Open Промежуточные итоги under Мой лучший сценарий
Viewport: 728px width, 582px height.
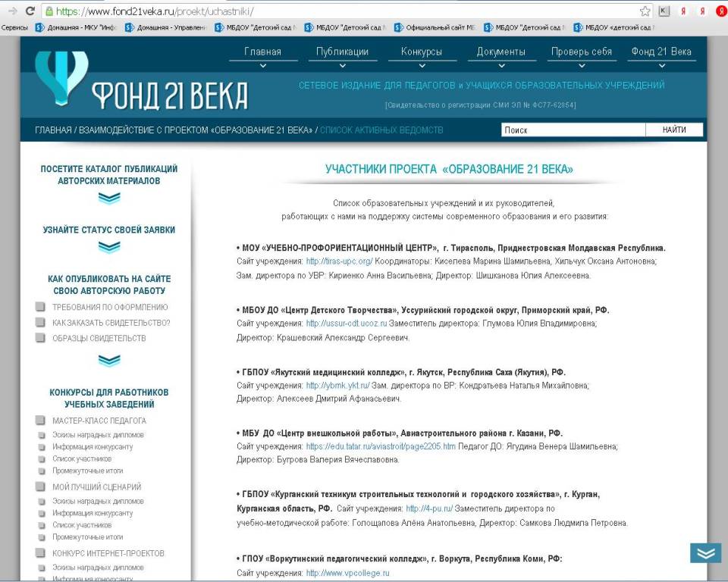(88, 537)
